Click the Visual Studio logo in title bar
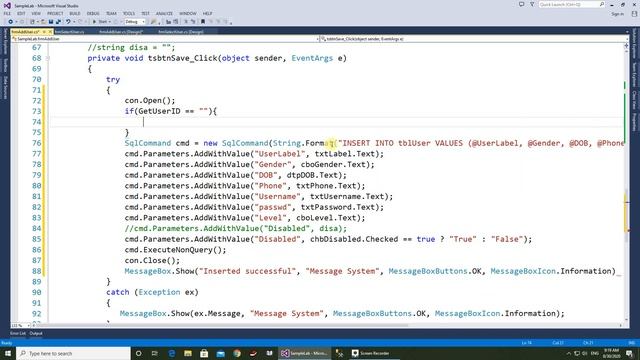 7,5
